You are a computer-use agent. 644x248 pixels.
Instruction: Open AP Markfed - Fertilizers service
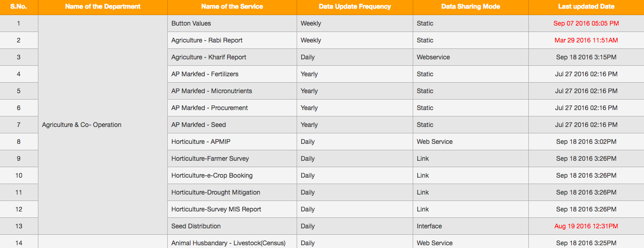[x=205, y=74]
